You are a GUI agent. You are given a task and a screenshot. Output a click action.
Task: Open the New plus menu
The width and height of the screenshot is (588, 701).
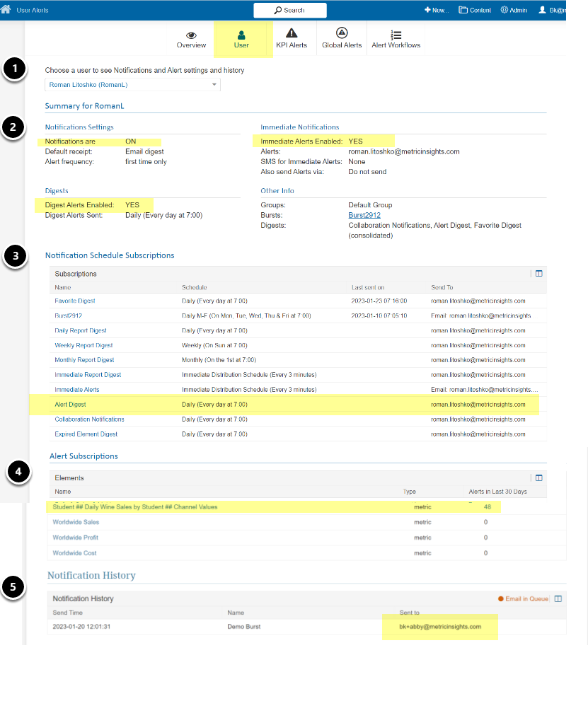point(437,10)
